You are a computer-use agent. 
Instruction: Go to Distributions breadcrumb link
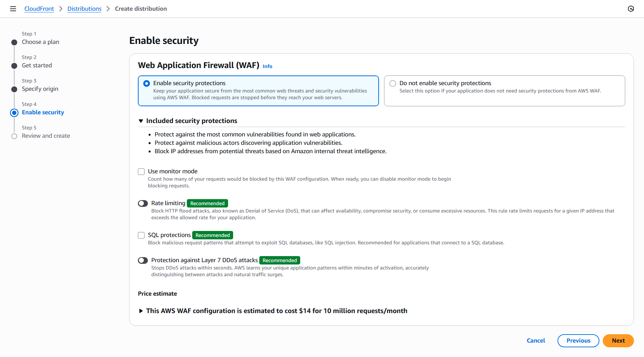84,9
